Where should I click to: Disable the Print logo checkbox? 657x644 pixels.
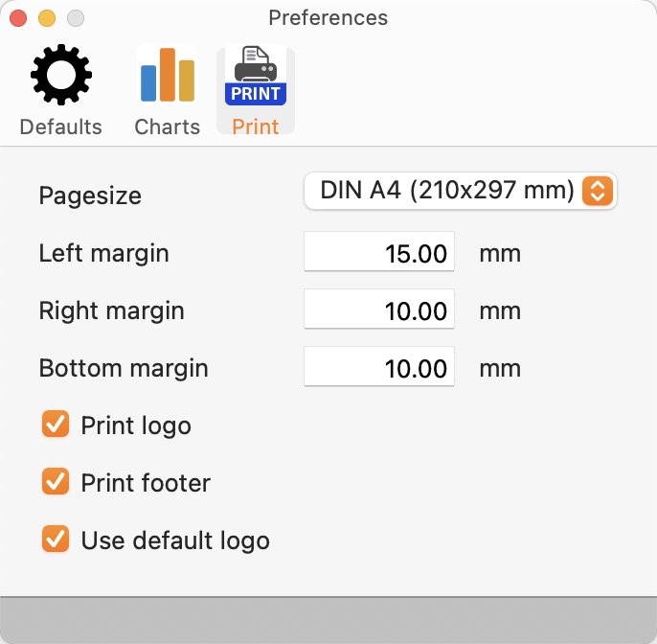click(56, 424)
